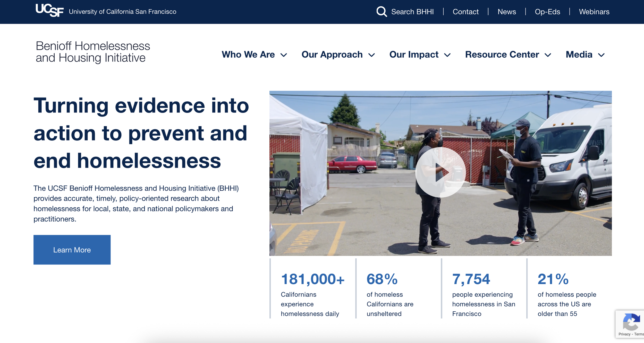Select the Who We Are menu
The width and height of the screenshot is (644, 343).
click(x=248, y=55)
